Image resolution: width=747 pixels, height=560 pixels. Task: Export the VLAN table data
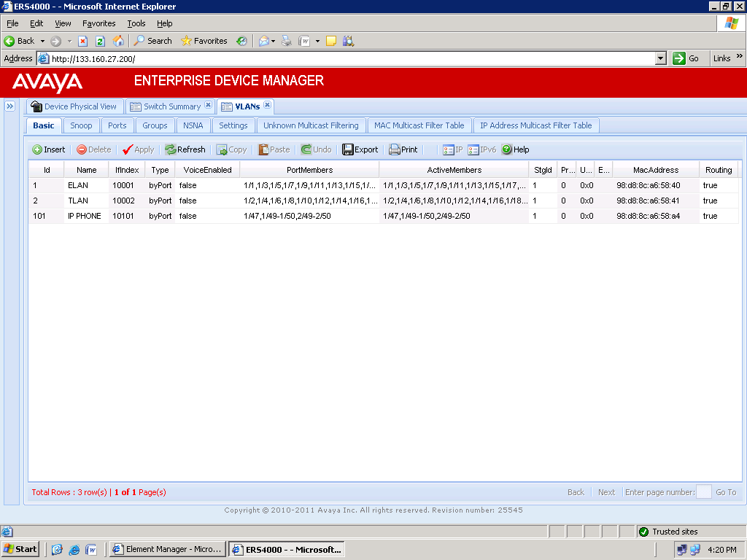coord(360,149)
